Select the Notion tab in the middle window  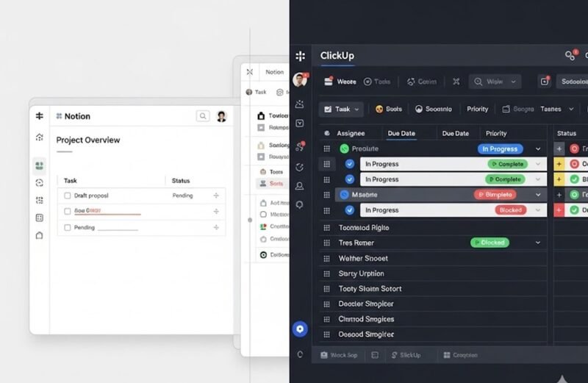coord(274,72)
